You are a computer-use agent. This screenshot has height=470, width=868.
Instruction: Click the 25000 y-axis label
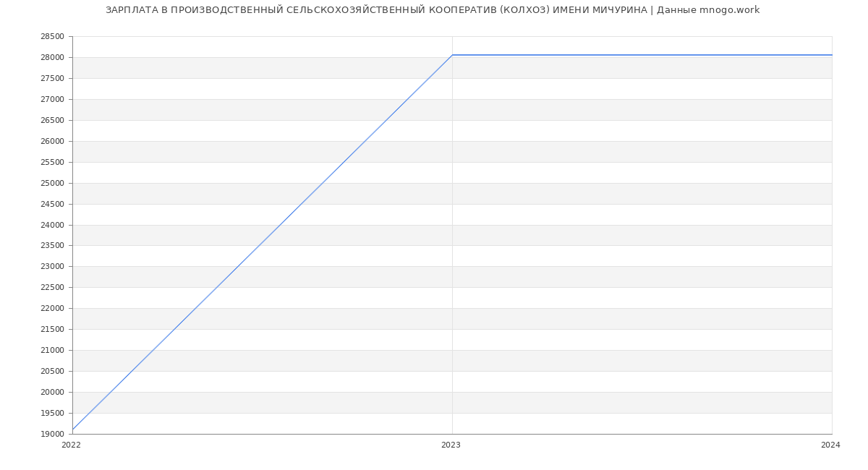coord(52,183)
